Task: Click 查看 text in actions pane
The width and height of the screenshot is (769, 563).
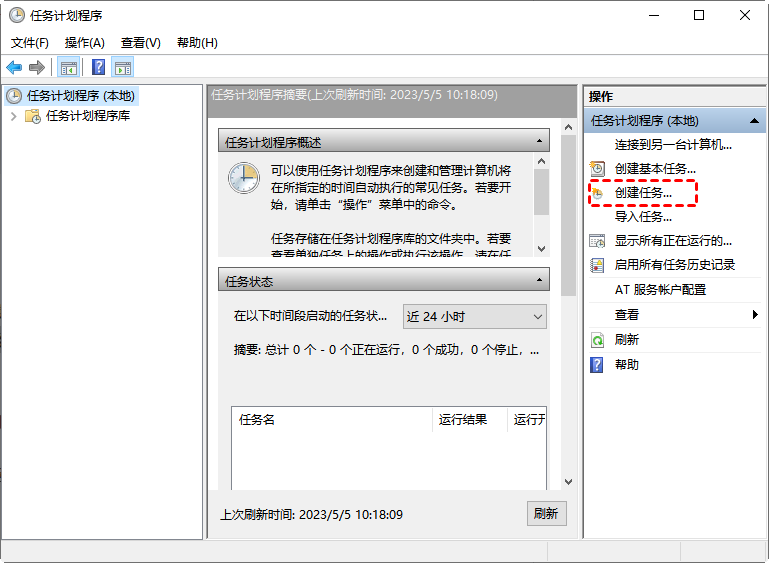Action: tap(627, 315)
